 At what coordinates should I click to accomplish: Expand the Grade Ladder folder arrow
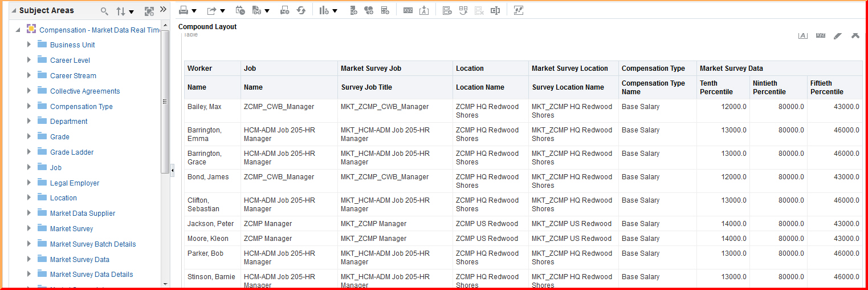[x=29, y=152]
